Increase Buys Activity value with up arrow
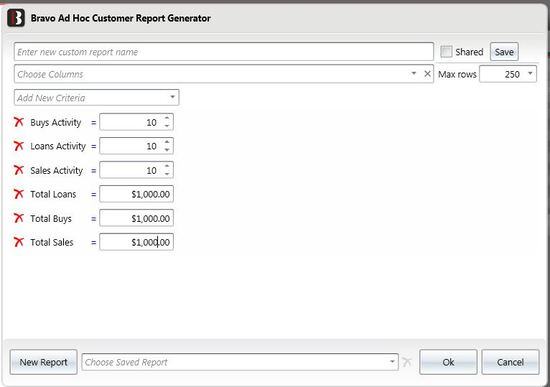 tap(167, 119)
